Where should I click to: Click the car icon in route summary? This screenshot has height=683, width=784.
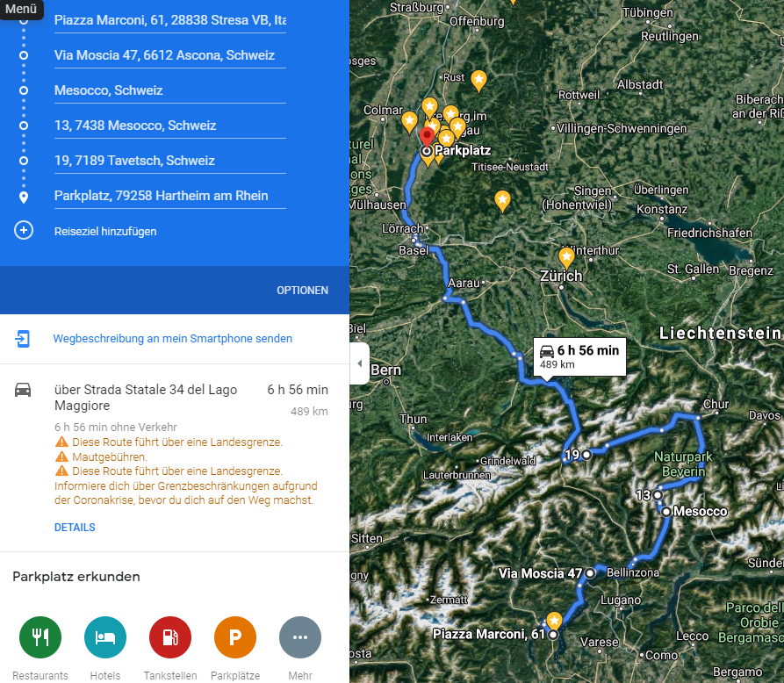23,390
